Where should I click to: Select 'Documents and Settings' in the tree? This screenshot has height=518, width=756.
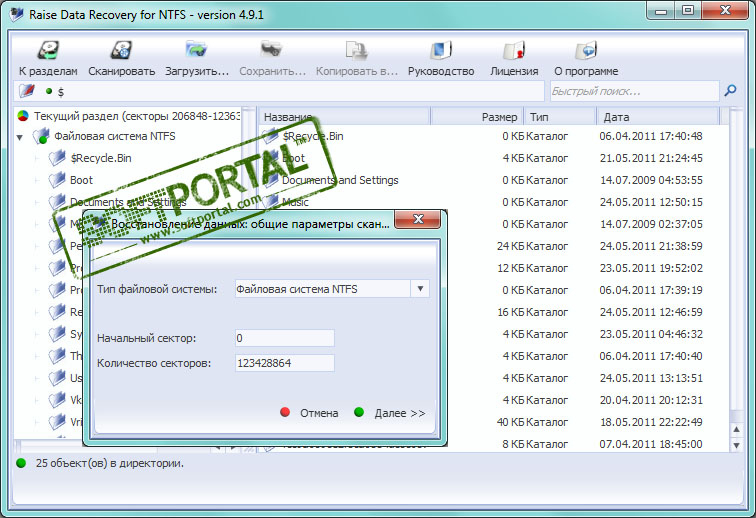tap(128, 202)
